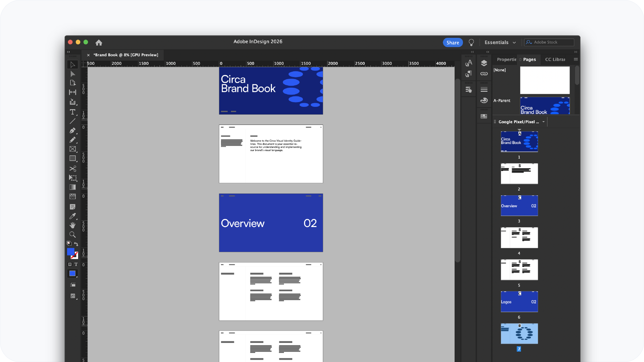Open the Stroke panel icon
The height and width of the screenshot is (362, 644).
(x=484, y=89)
